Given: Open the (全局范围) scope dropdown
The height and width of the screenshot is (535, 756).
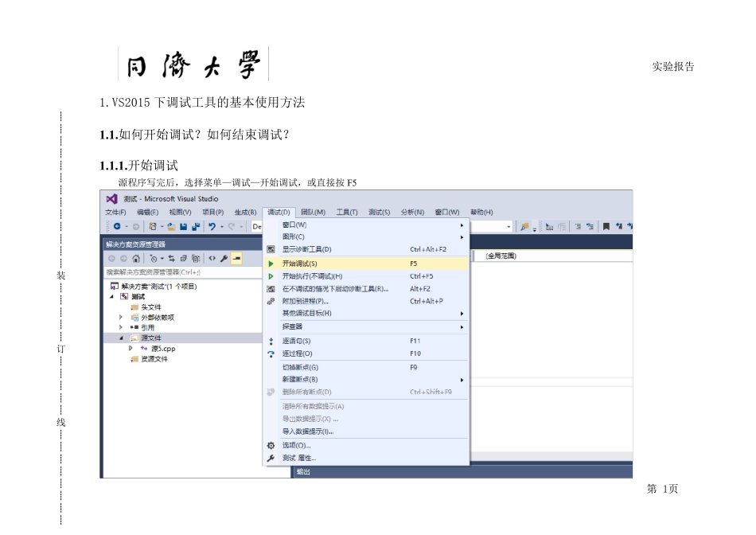Looking at the screenshot, I should click(x=553, y=256).
